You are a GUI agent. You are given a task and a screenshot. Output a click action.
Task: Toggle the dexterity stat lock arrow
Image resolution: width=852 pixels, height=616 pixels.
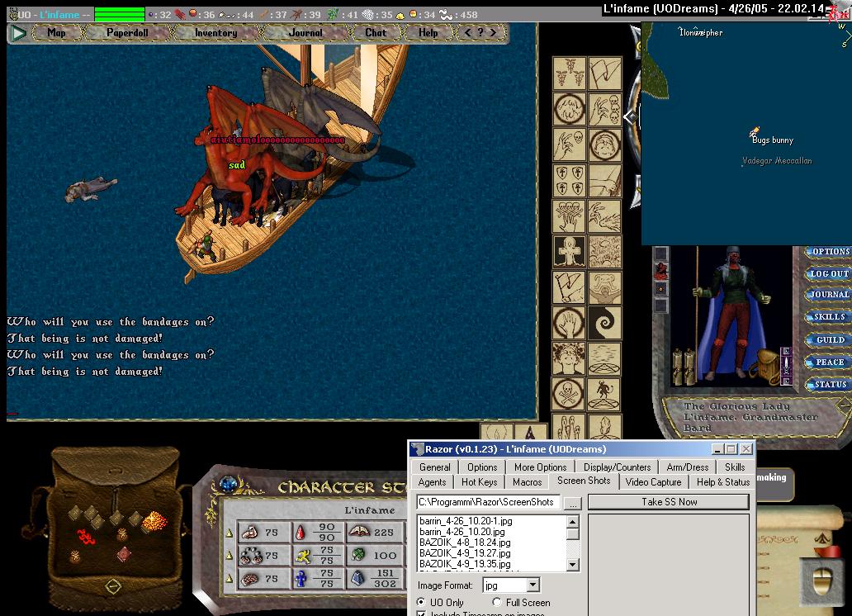[230, 556]
